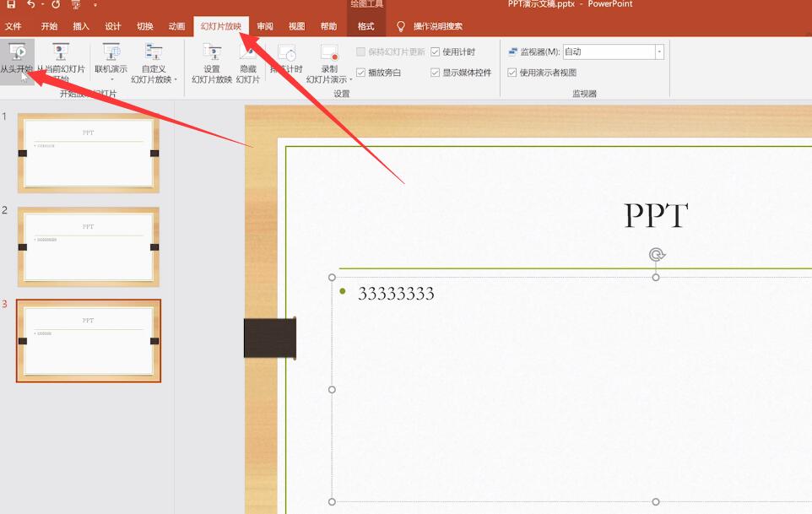Click the 录制幻灯片演示 record icon
Image resolution: width=812 pixels, height=514 pixels.
tap(329, 51)
